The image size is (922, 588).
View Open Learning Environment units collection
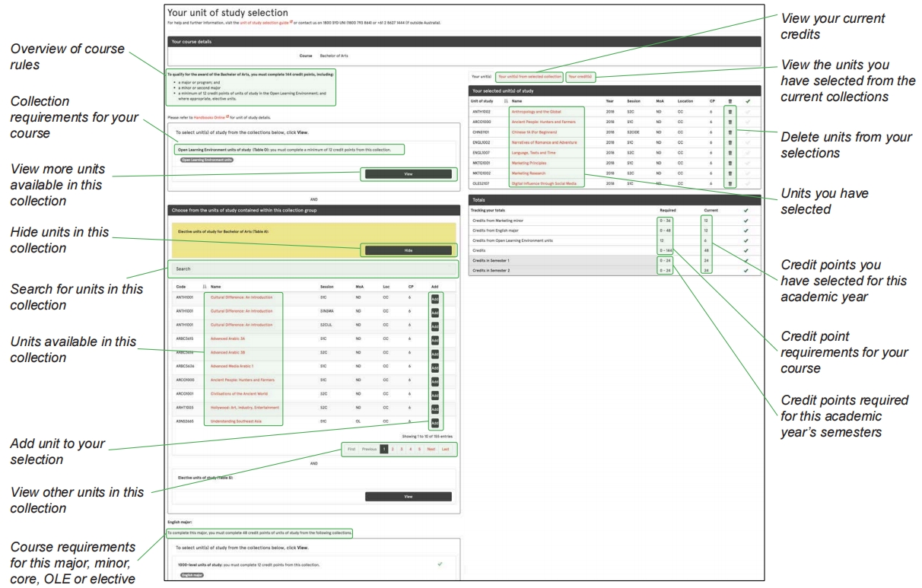point(408,173)
